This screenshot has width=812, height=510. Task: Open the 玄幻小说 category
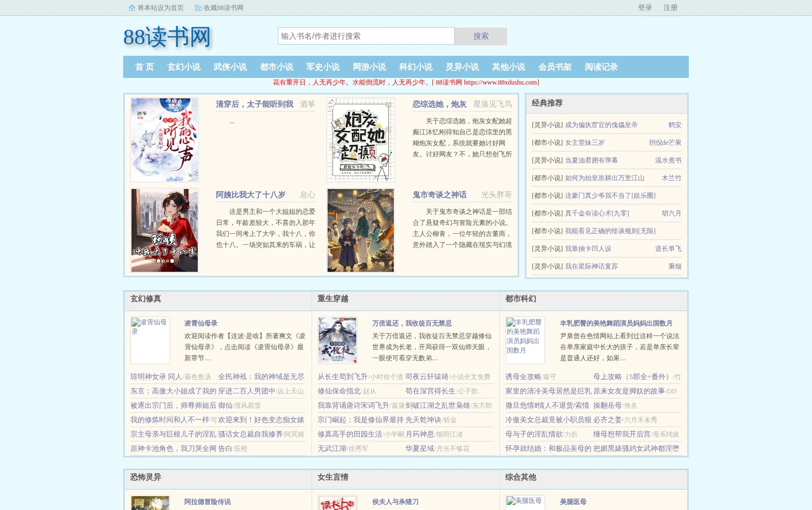[184, 67]
